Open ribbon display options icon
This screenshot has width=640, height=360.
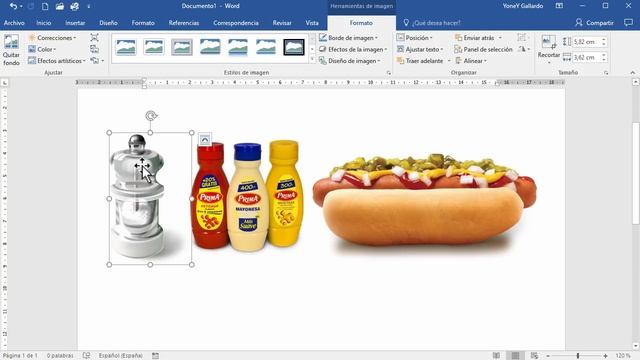coord(559,6)
